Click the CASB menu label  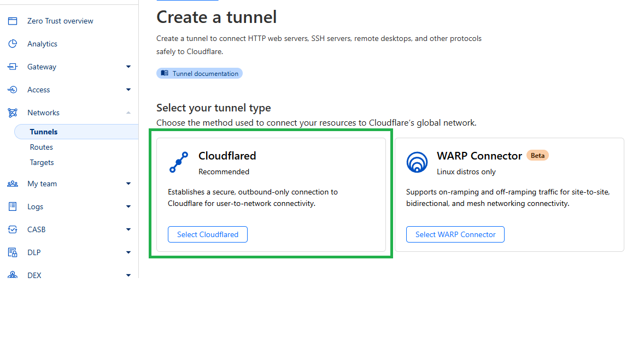37,229
